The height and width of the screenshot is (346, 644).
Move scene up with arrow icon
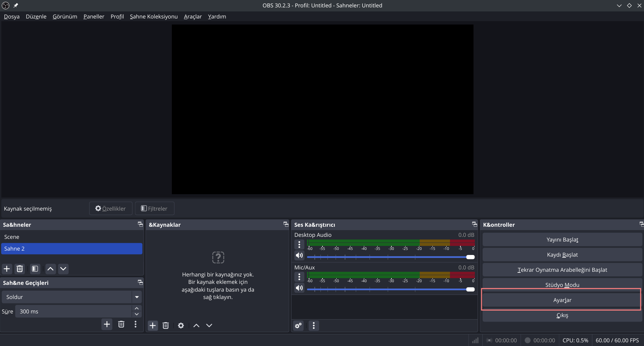50,269
